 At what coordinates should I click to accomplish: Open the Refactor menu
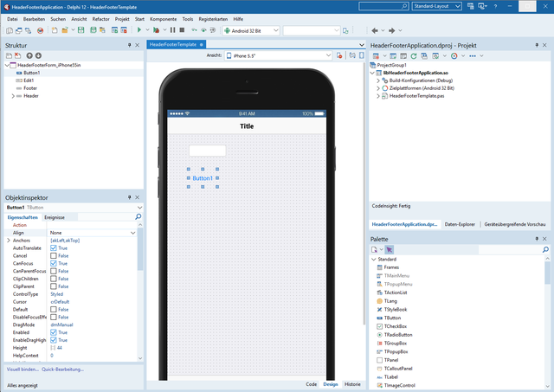click(100, 17)
